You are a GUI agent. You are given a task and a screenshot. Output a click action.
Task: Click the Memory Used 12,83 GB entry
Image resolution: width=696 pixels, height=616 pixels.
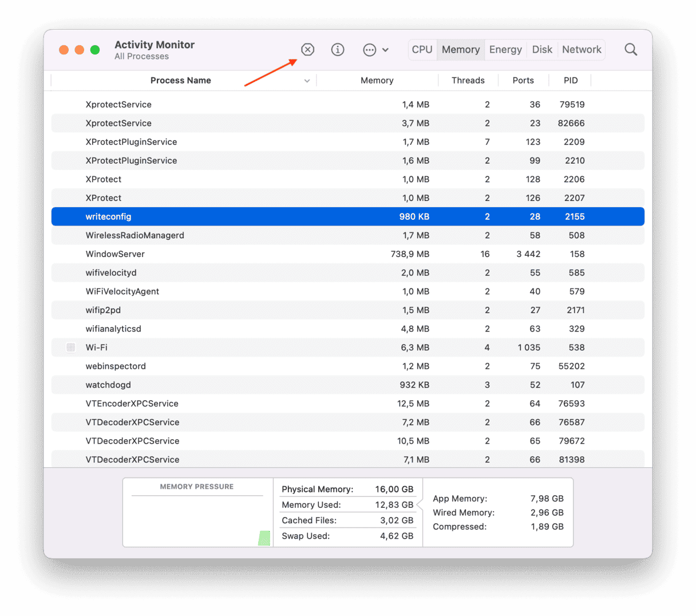pyautogui.click(x=347, y=505)
